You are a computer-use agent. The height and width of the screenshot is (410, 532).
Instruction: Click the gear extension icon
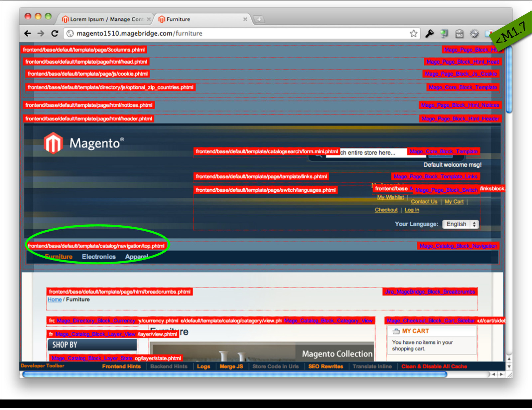[x=474, y=34]
